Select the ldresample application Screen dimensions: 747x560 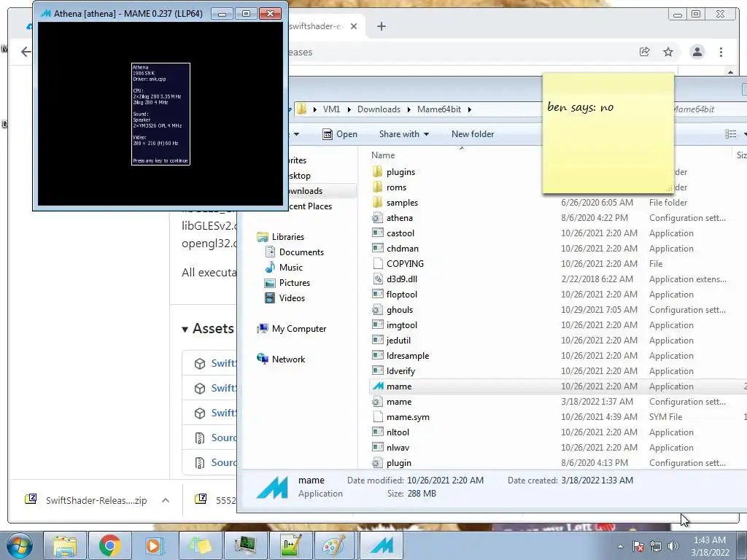tap(407, 355)
